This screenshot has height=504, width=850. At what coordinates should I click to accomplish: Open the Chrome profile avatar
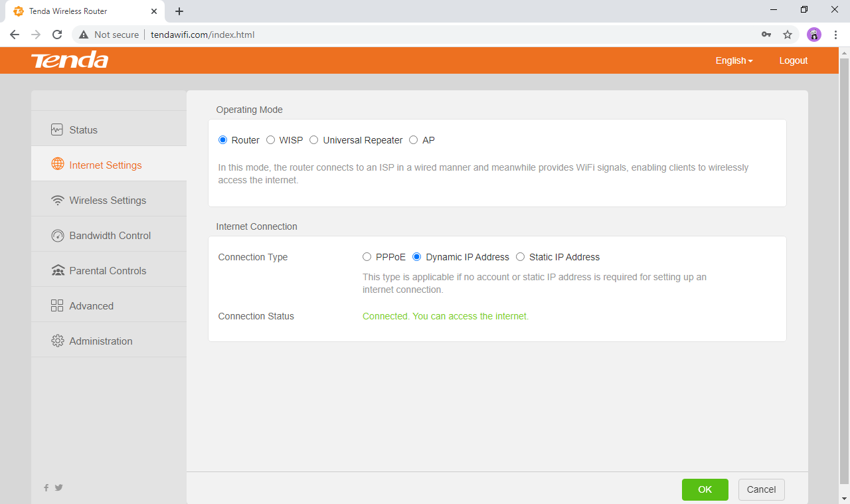[x=814, y=35]
